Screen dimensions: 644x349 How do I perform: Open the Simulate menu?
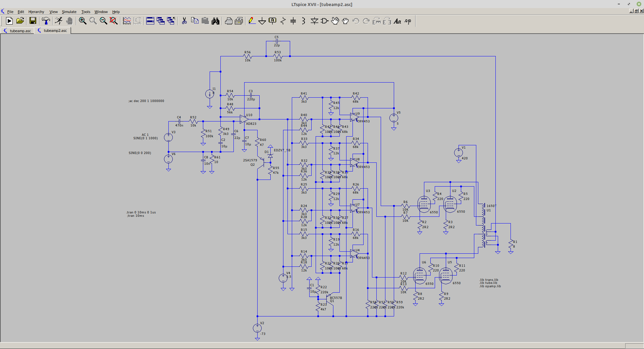(x=69, y=12)
